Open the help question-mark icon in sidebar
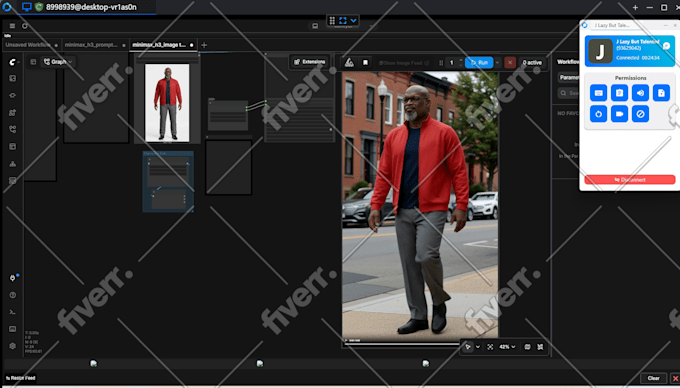 click(x=13, y=295)
